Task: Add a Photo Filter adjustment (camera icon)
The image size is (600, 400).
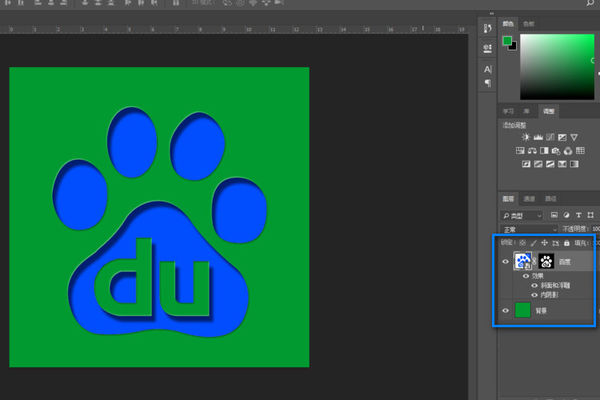Action: click(x=556, y=150)
